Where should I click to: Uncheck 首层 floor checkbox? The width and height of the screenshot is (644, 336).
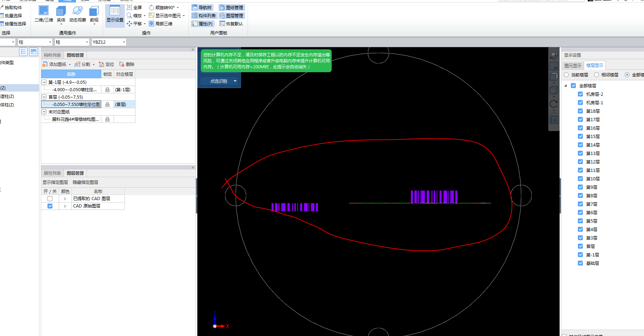(x=580, y=246)
